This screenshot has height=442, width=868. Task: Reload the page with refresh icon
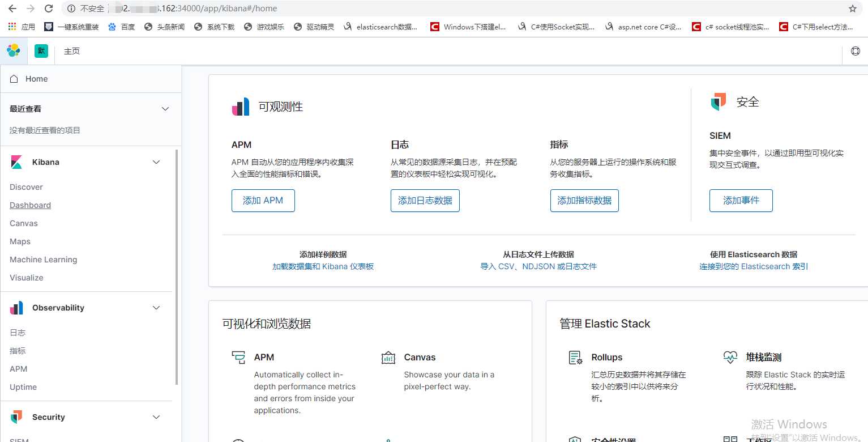coord(49,8)
